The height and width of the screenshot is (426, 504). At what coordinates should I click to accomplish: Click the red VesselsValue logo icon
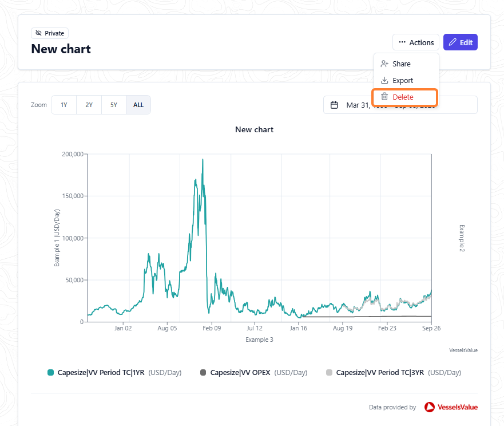click(x=430, y=407)
